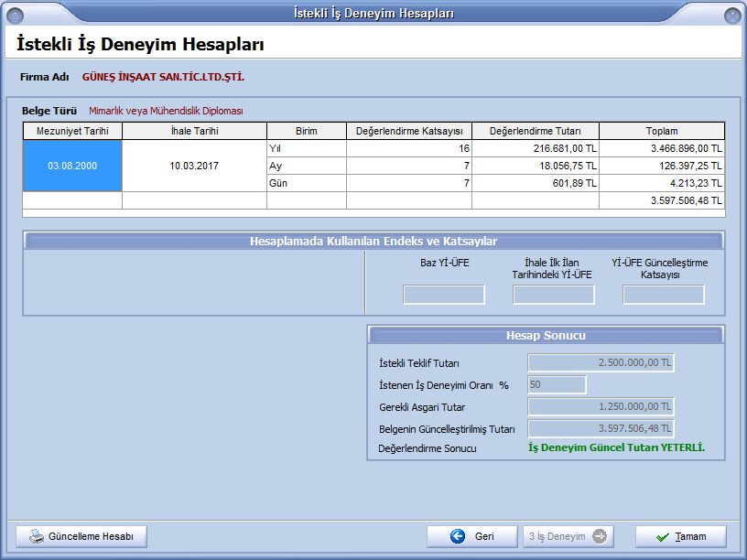Click the Güncelleme Hesabı printer button
Screen dimensions: 747x560
(x=81, y=536)
